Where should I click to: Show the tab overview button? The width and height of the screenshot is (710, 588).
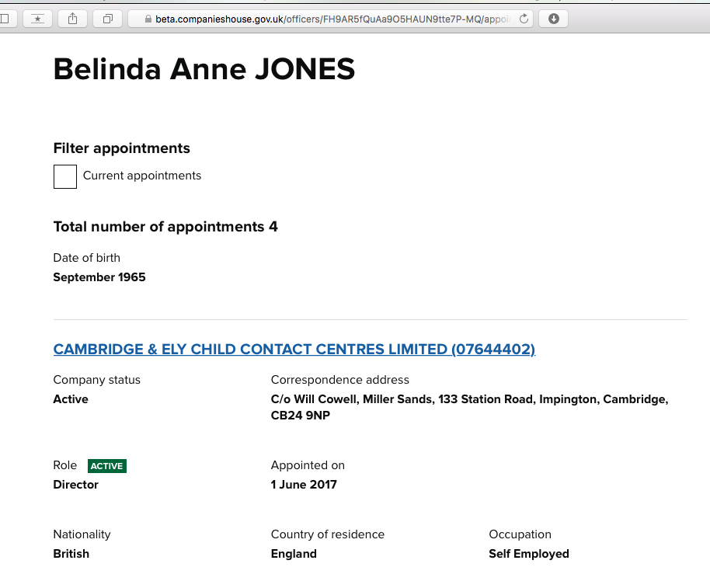(x=107, y=19)
